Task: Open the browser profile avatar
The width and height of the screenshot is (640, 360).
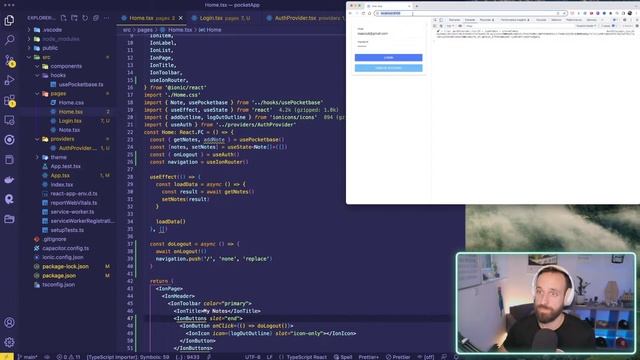Action: pyautogui.click(x=630, y=13)
